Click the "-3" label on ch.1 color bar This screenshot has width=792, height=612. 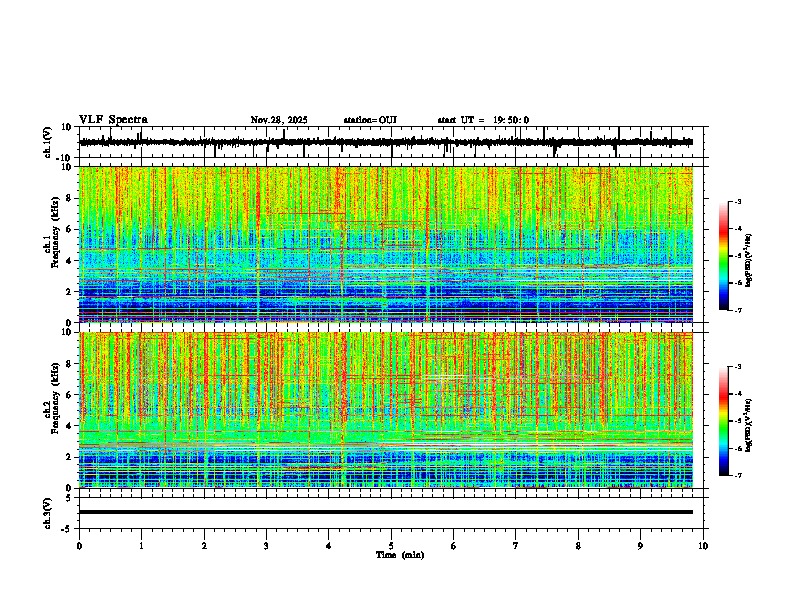coord(738,201)
